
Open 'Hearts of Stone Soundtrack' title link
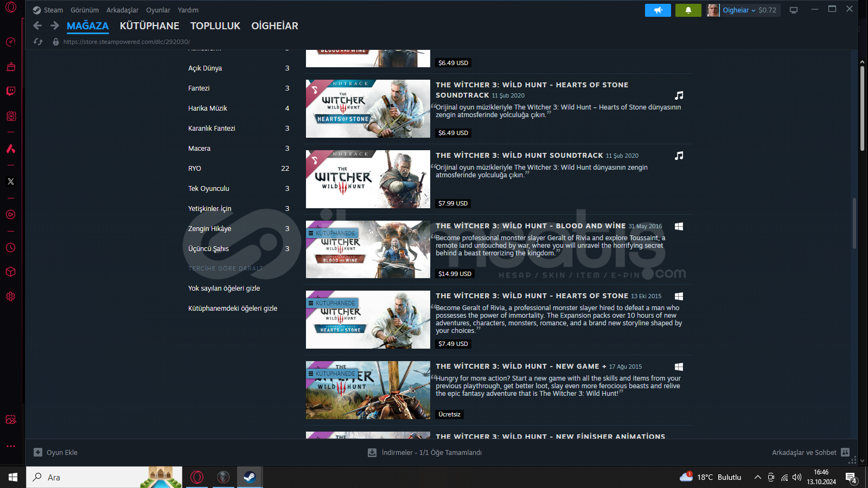point(532,90)
